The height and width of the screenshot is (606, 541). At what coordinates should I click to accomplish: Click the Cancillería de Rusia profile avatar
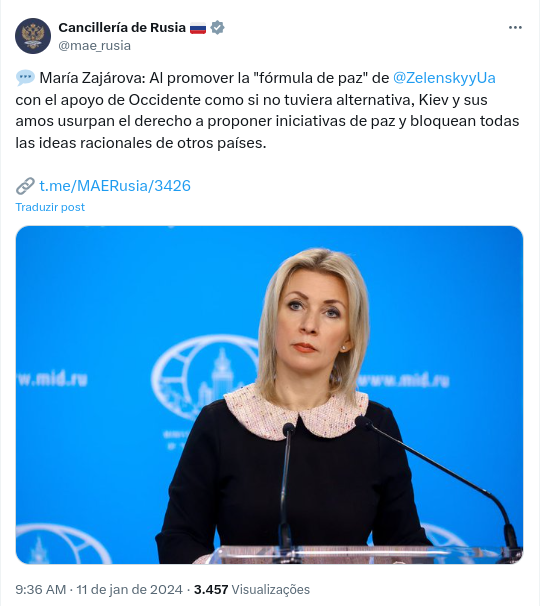tap(33, 36)
